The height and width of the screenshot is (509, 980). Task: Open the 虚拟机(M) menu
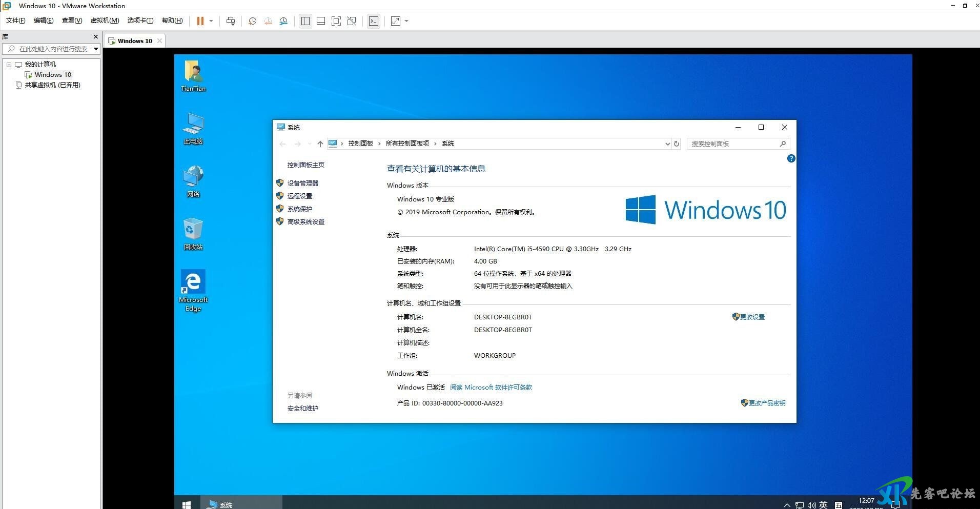click(x=105, y=21)
